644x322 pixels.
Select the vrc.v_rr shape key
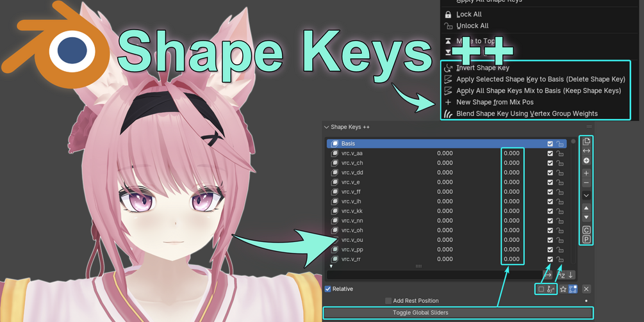pos(351,259)
